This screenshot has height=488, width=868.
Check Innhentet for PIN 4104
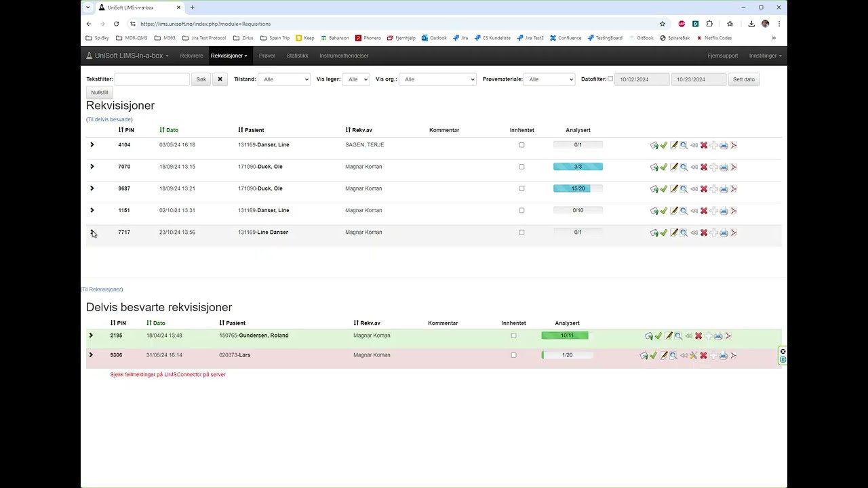point(521,145)
